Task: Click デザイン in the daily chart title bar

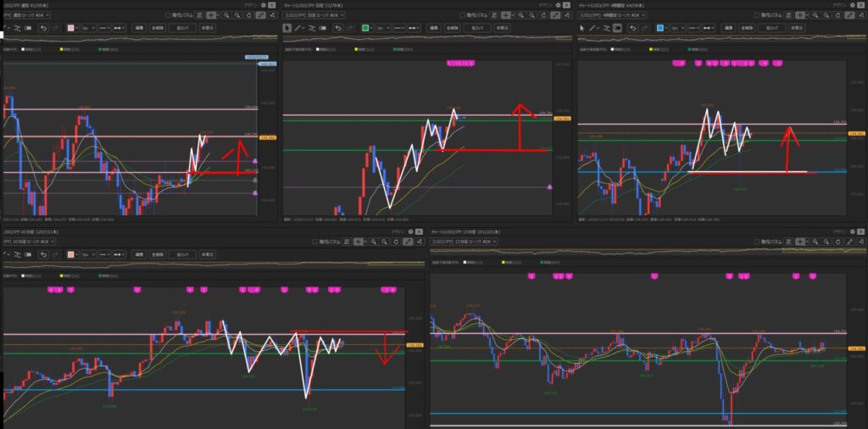Action: [x=543, y=4]
